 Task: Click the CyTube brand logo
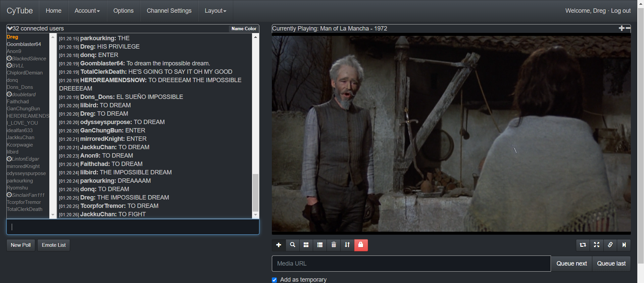[20, 11]
